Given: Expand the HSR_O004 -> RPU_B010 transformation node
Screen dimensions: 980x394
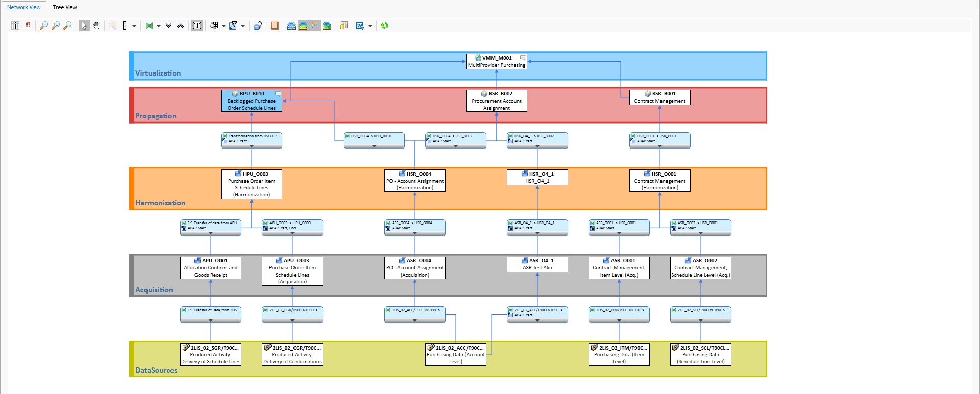Looking at the screenshot, I should (374, 146).
